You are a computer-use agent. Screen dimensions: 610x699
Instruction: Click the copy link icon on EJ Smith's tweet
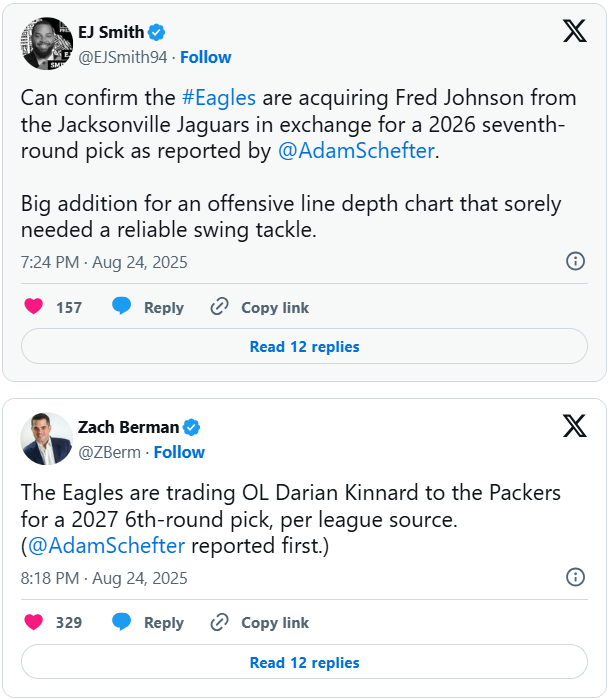click(x=220, y=307)
